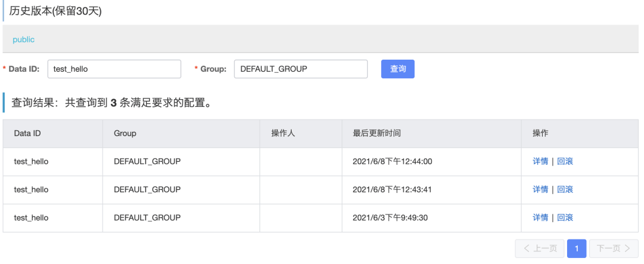Open 详情 for the 12:44:00 version
This screenshot has width=644, height=264.
click(540, 161)
